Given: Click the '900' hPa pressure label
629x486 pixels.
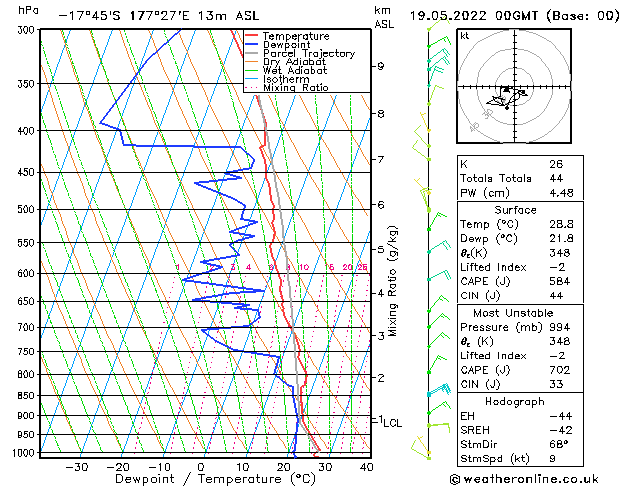Looking at the screenshot, I should [28, 416].
